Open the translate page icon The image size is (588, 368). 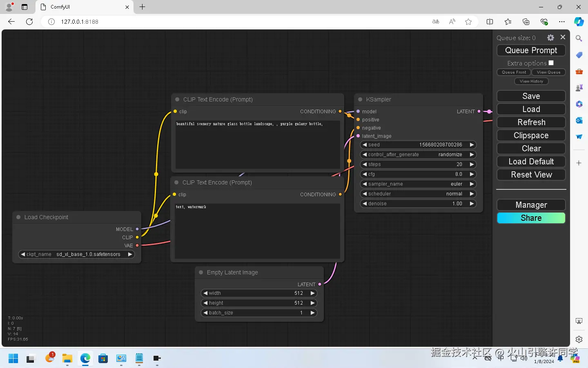[x=436, y=22]
